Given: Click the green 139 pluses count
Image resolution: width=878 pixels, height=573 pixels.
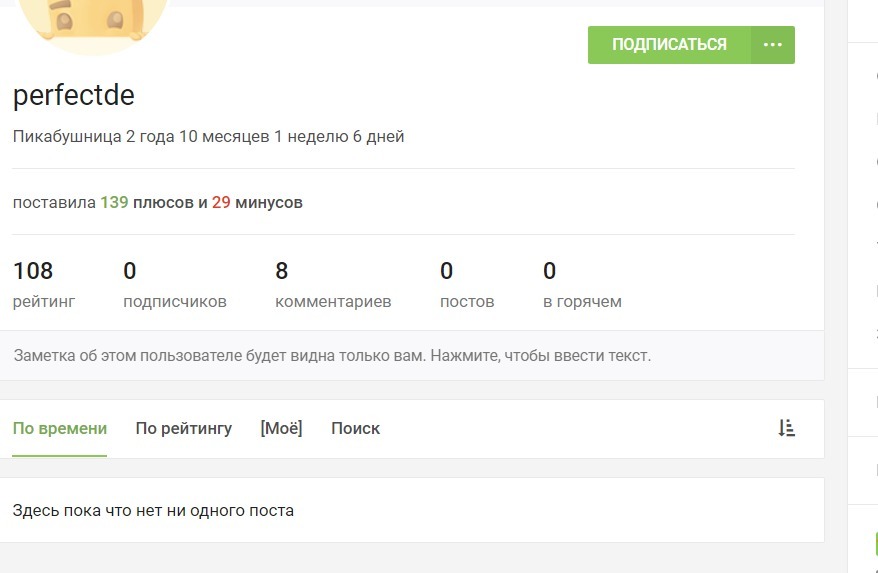Looking at the screenshot, I should [x=114, y=202].
